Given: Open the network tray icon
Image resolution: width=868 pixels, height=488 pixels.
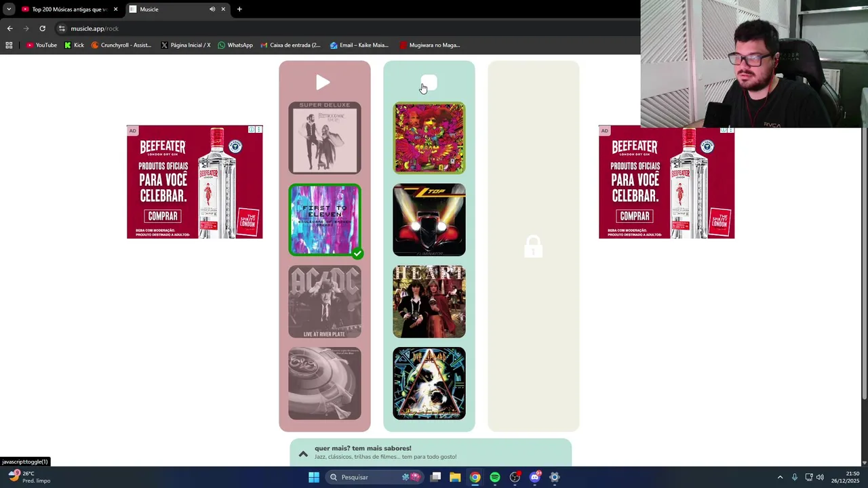Looking at the screenshot, I should (809, 477).
